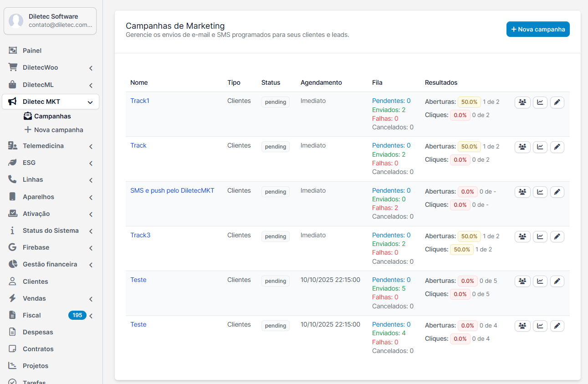Click the 195 badge next to Fiscal
The image size is (588, 384).
(77, 315)
